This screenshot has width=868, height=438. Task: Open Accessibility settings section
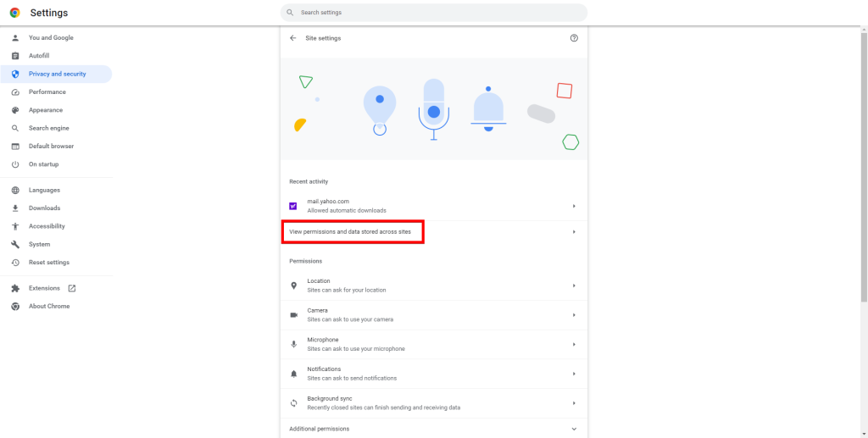56,226
